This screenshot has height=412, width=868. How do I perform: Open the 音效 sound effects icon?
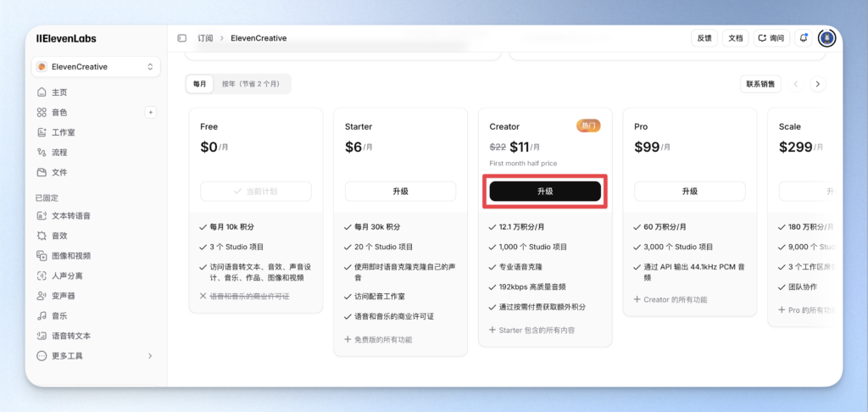42,236
